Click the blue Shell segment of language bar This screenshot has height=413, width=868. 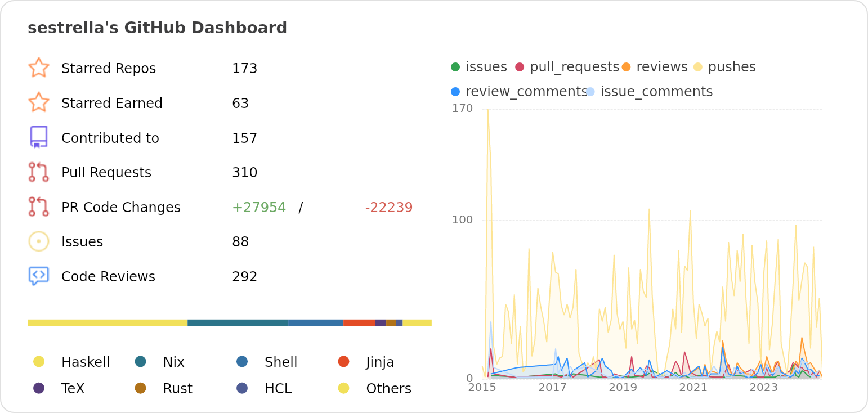[316, 323]
